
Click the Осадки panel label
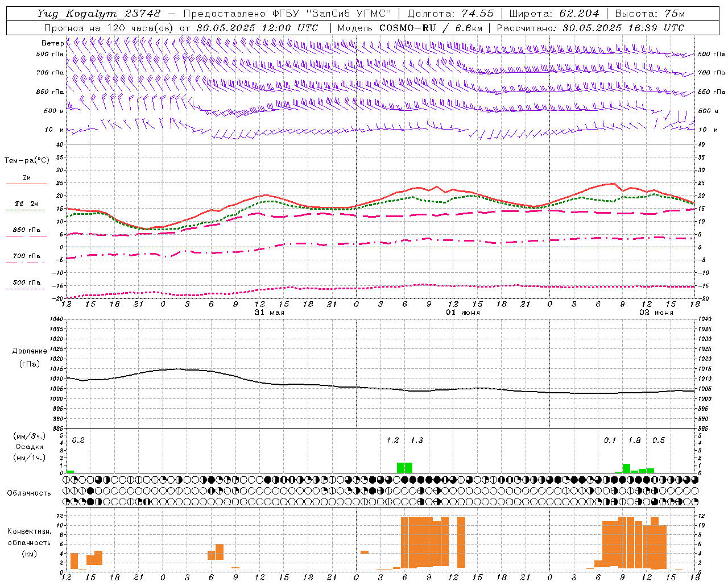[x=30, y=447]
